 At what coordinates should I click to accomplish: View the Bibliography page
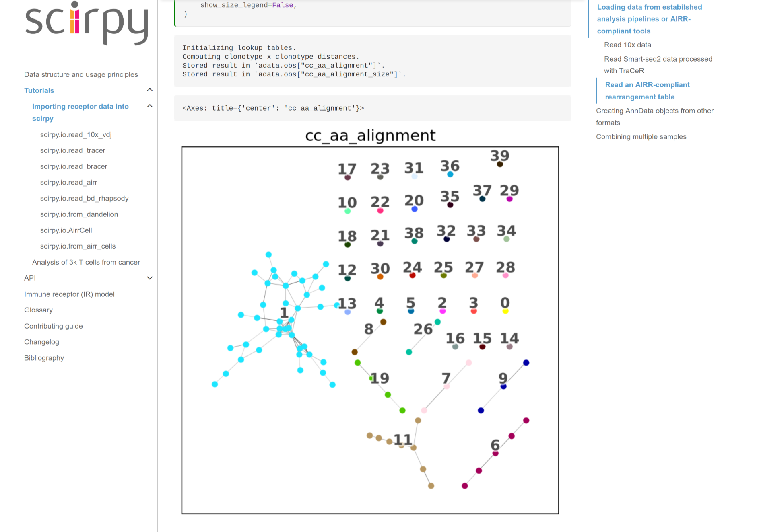pyautogui.click(x=44, y=358)
